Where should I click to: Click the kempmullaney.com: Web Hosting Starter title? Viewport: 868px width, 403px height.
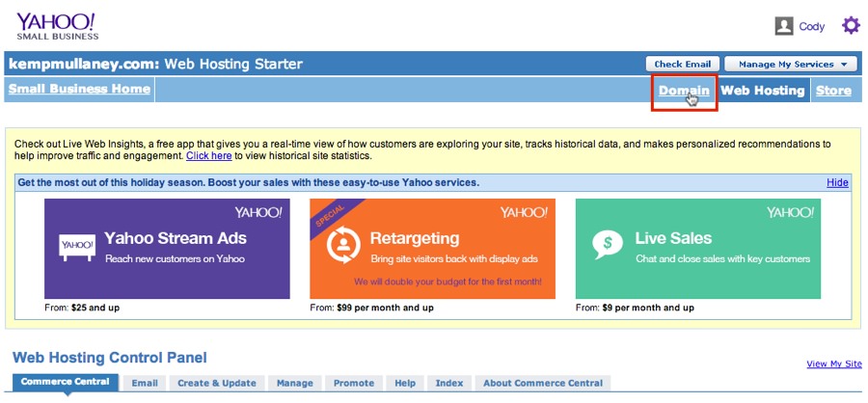click(x=155, y=65)
